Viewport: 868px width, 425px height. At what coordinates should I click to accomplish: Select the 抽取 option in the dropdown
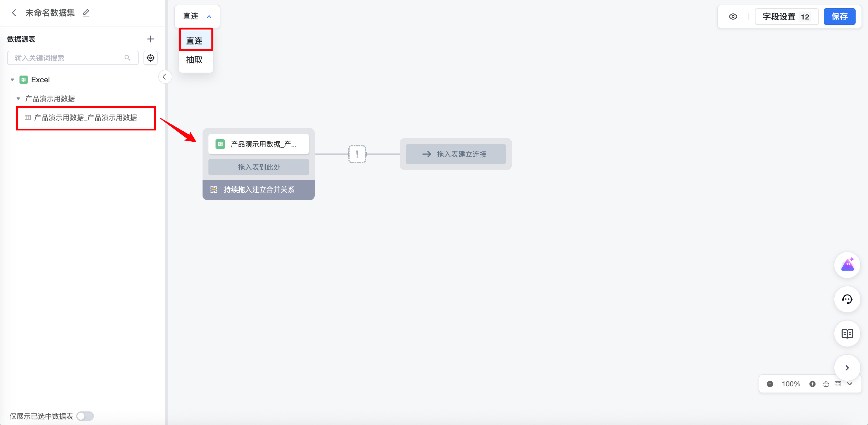click(x=195, y=60)
